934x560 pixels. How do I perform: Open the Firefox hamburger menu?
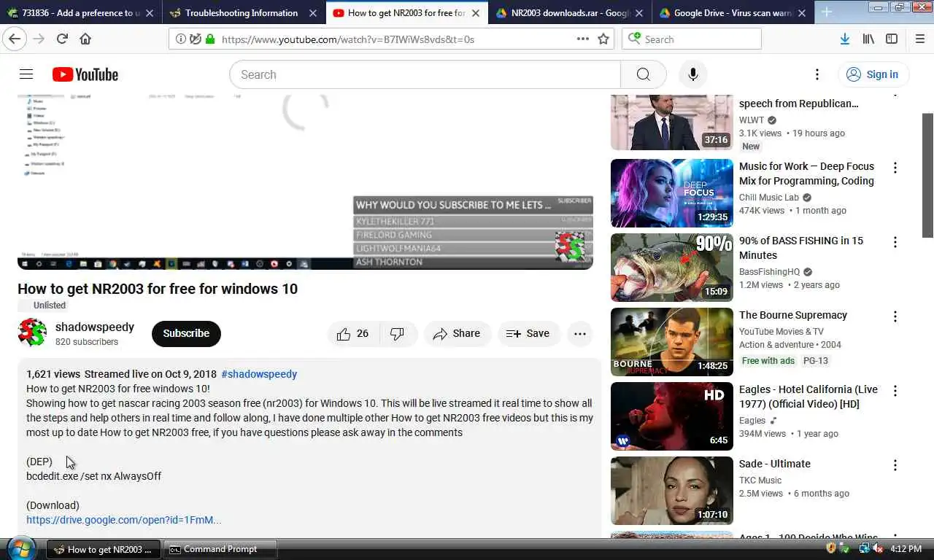(919, 39)
